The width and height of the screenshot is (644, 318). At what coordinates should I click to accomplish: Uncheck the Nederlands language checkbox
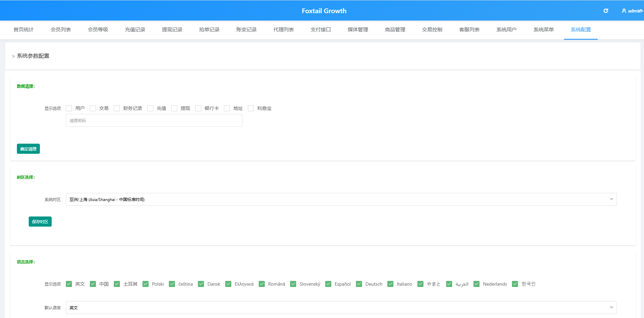(x=476, y=284)
